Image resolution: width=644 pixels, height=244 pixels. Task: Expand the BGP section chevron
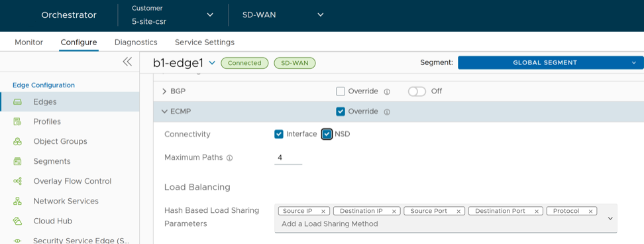[x=165, y=91]
